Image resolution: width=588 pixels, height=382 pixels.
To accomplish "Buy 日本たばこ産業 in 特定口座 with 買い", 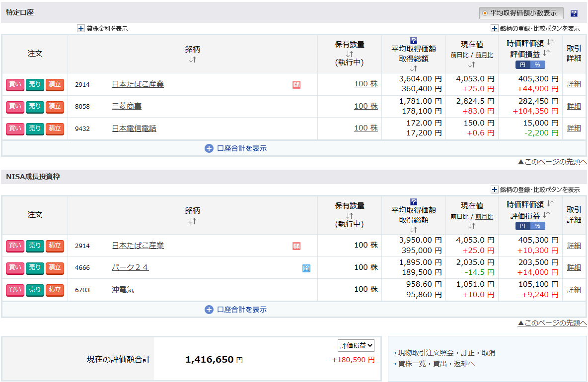I will click(15, 85).
